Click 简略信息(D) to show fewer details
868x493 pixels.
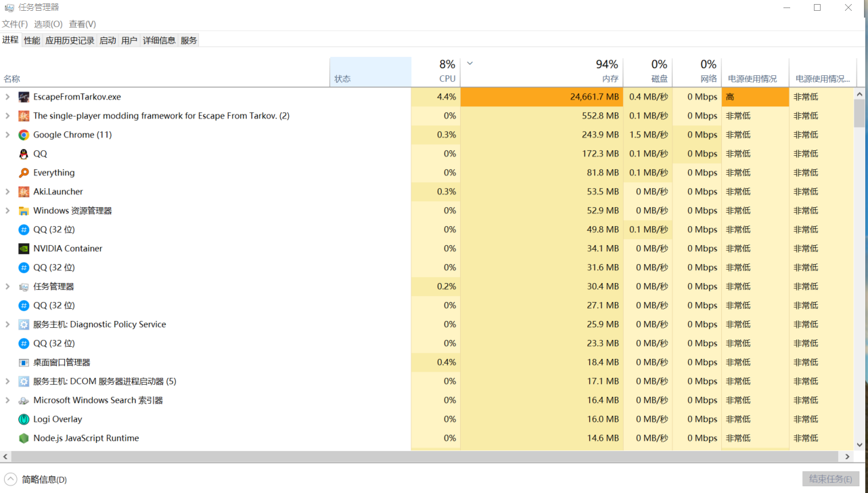click(x=36, y=479)
